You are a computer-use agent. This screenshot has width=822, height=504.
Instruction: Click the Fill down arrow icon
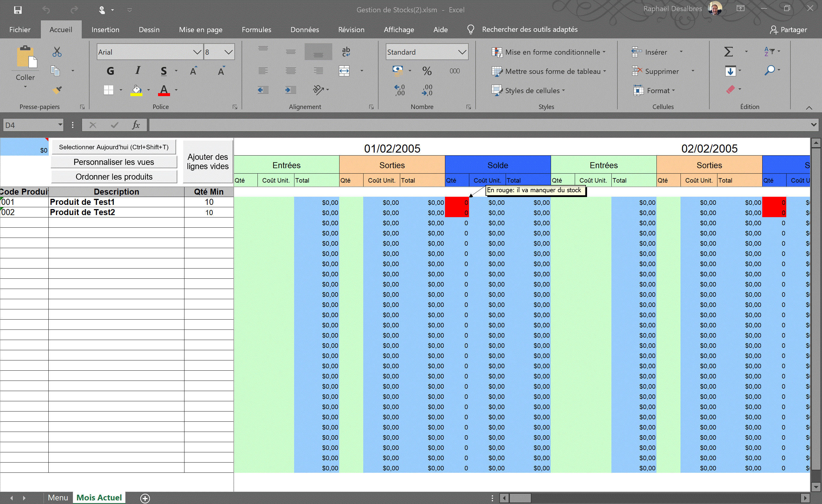[x=730, y=71]
